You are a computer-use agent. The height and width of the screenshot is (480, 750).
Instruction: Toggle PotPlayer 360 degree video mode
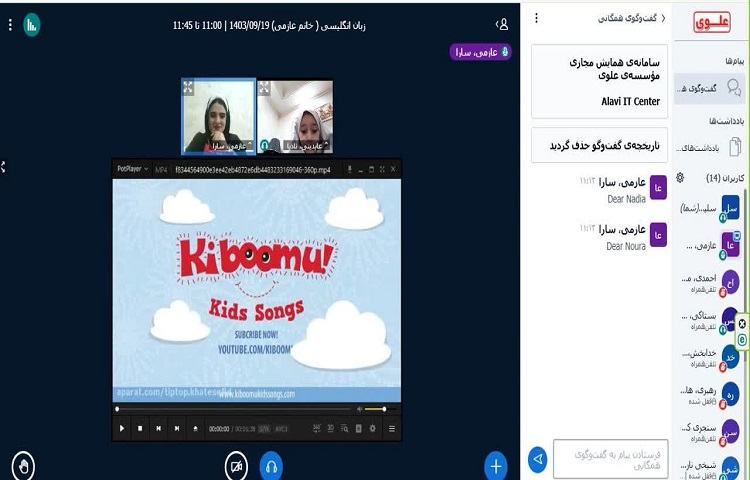tap(317, 428)
